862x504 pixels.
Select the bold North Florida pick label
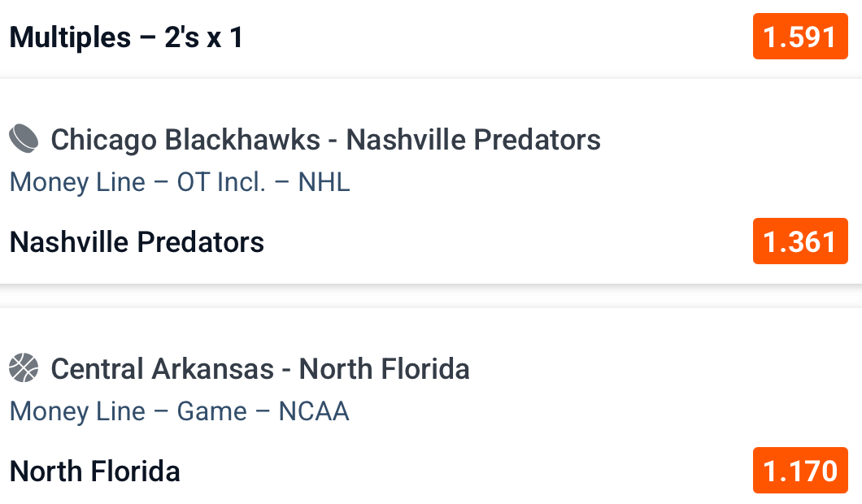[95, 471]
